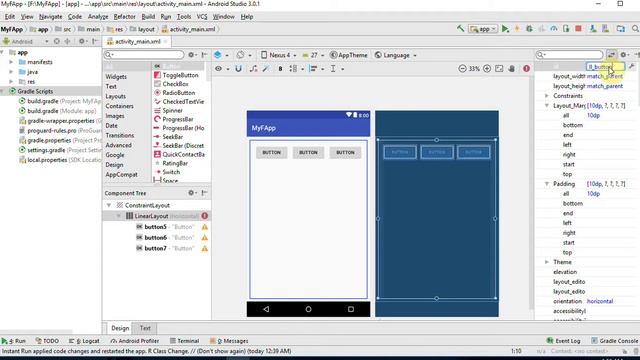Open the app run configuration dropdown

click(483, 29)
